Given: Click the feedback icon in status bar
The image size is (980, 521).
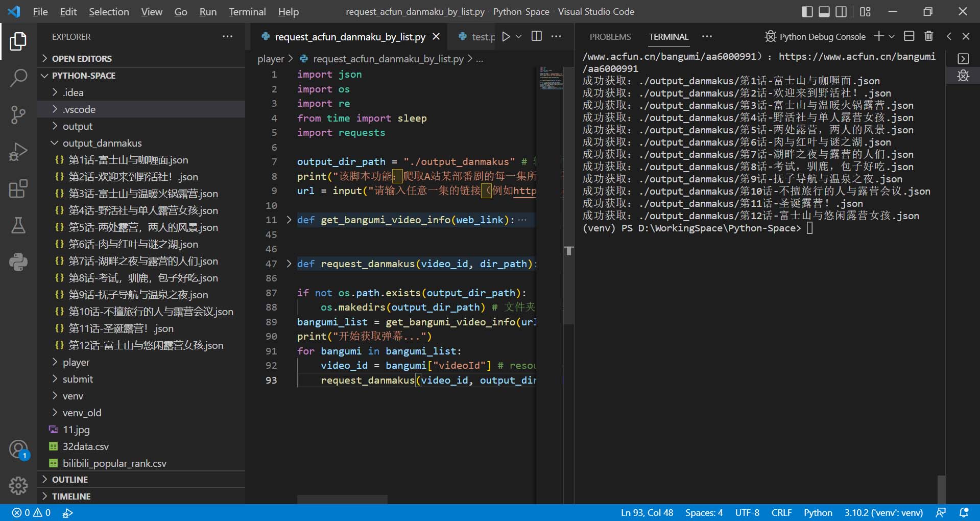Looking at the screenshot, I should [x=941, y=512].
